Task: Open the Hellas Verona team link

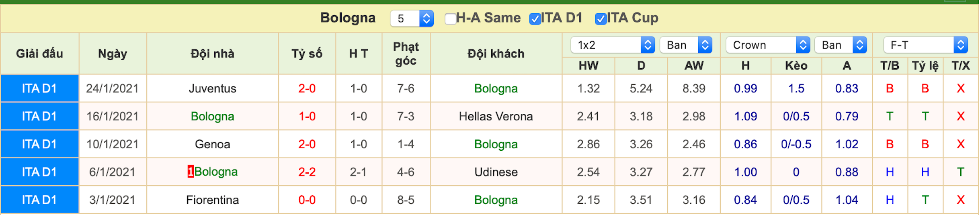Action: pyautogui.click(x=496, y=117)
